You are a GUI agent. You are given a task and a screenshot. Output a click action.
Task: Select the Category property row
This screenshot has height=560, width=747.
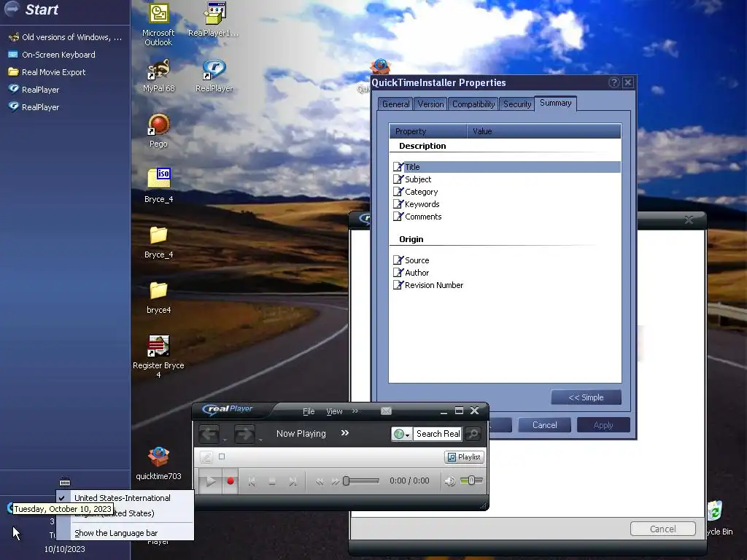506,192
